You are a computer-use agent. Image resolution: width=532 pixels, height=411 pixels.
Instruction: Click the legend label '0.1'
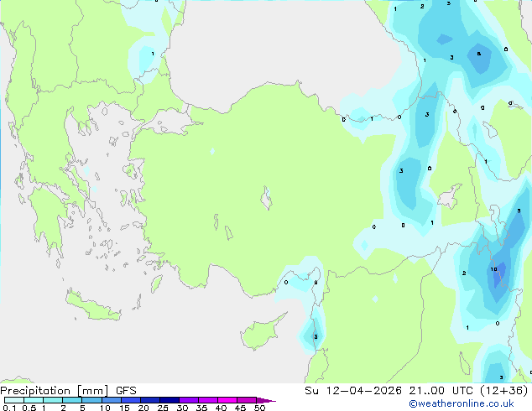(x=9, y=408)
